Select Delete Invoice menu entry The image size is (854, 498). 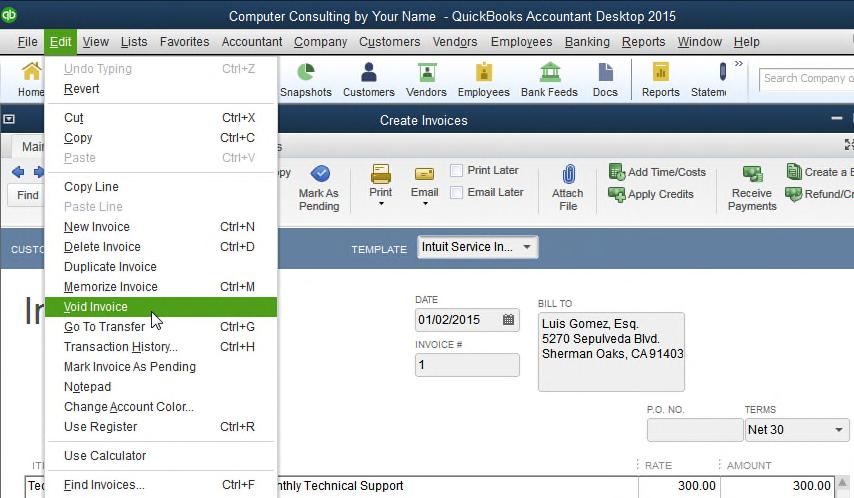pyautogui.click(x=161, y=247)
